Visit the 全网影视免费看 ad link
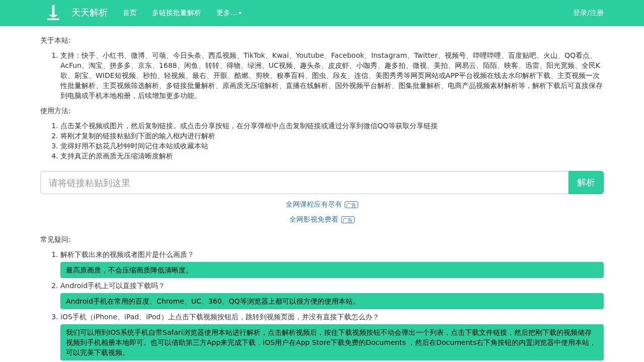Viewport: 644px width, 362px height. tap(314, 219)
